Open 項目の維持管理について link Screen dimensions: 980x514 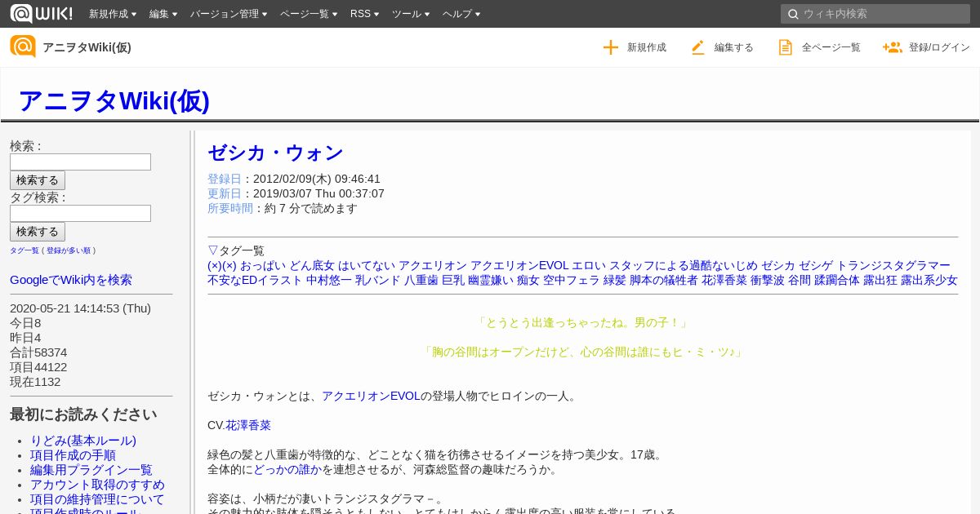coord(97,499)
